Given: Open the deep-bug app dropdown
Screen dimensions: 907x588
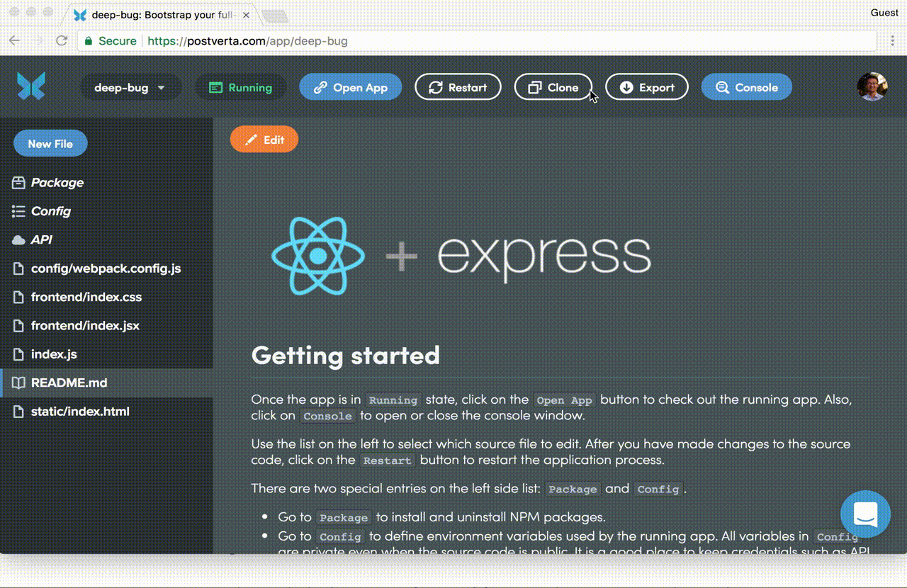Looking at the screenshot, I should [131, 88].
